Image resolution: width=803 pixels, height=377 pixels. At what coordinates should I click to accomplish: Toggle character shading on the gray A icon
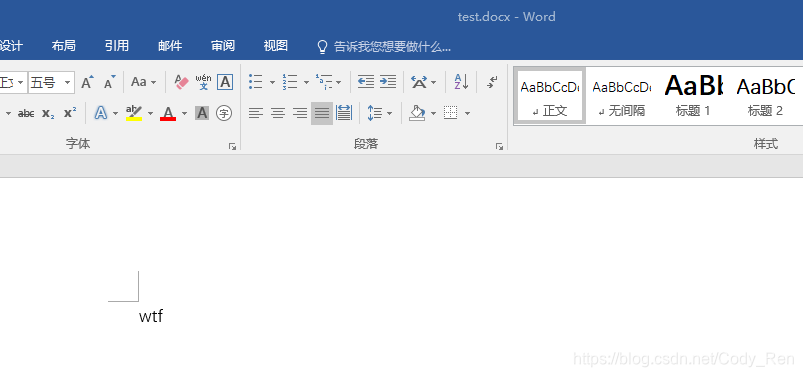pos(202,113)
